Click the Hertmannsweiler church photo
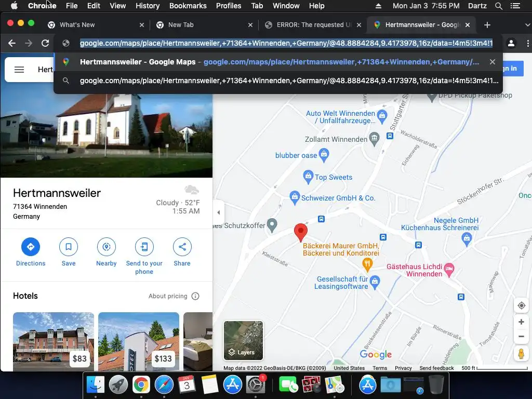This screenshot has width=532, height=399. click(106, 135)
